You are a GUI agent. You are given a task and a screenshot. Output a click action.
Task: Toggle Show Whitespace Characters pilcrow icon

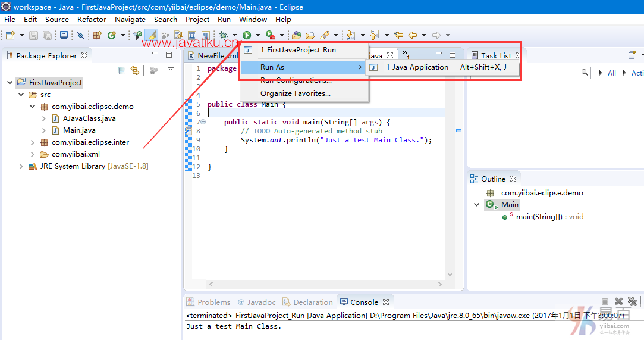pyautogui.click(x=206, y=35)
